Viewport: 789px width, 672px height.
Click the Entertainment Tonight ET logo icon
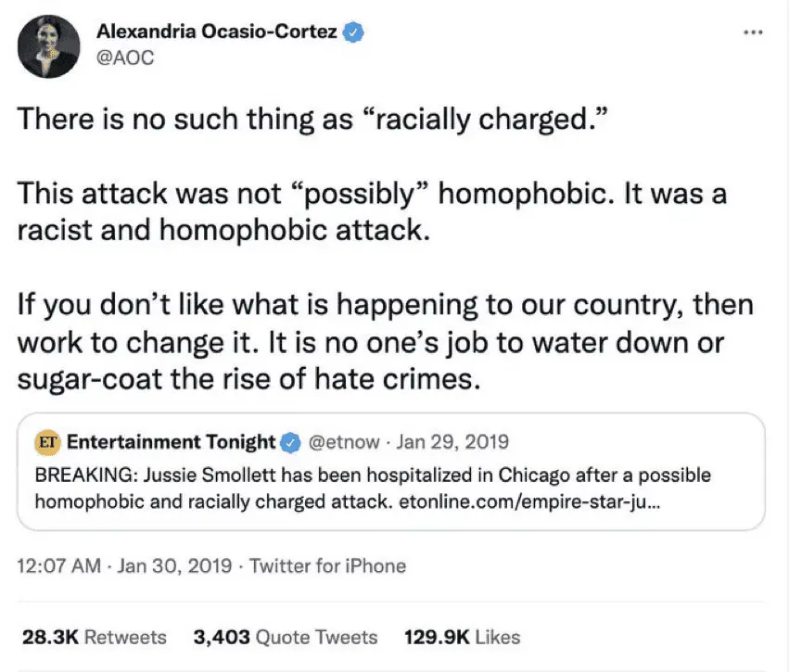(x=47, y=441)
